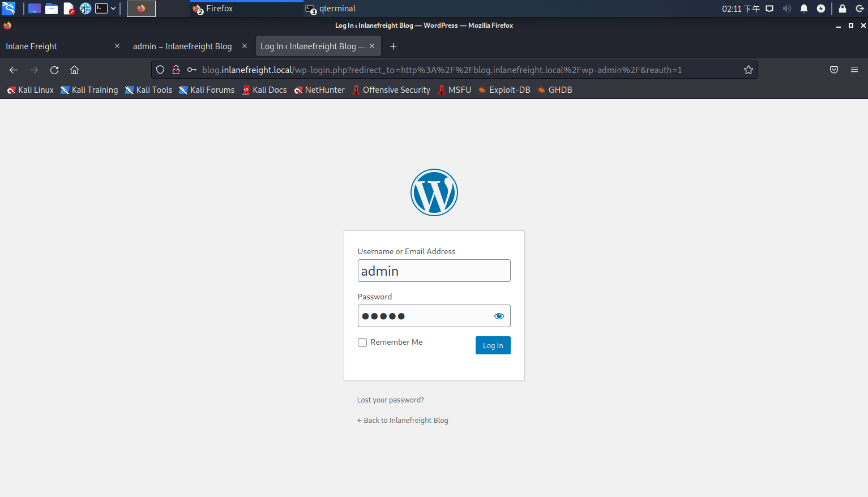Open the Kali applications menu
868x497 pixels.
pyautogui.click(x=8, y=8)
